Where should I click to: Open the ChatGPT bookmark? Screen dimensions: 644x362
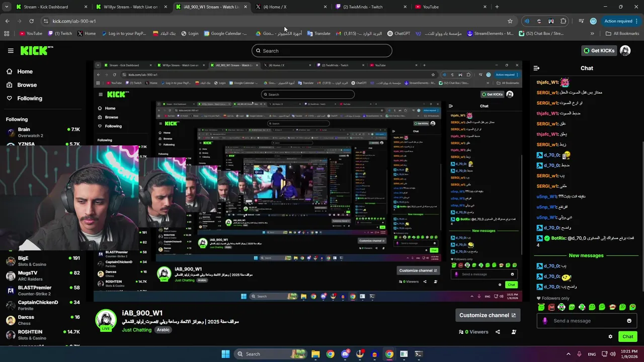[x=398, y=34]
